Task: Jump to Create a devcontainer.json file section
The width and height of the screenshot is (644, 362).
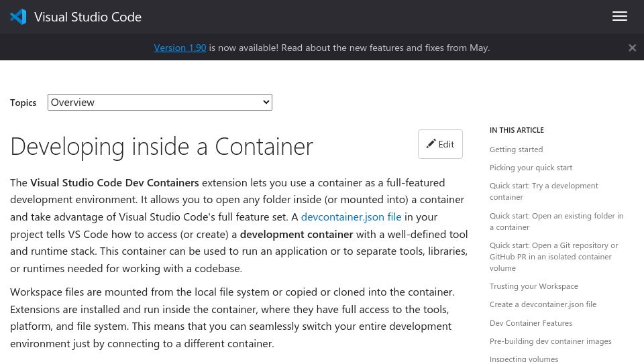Action: coord(543,304)
